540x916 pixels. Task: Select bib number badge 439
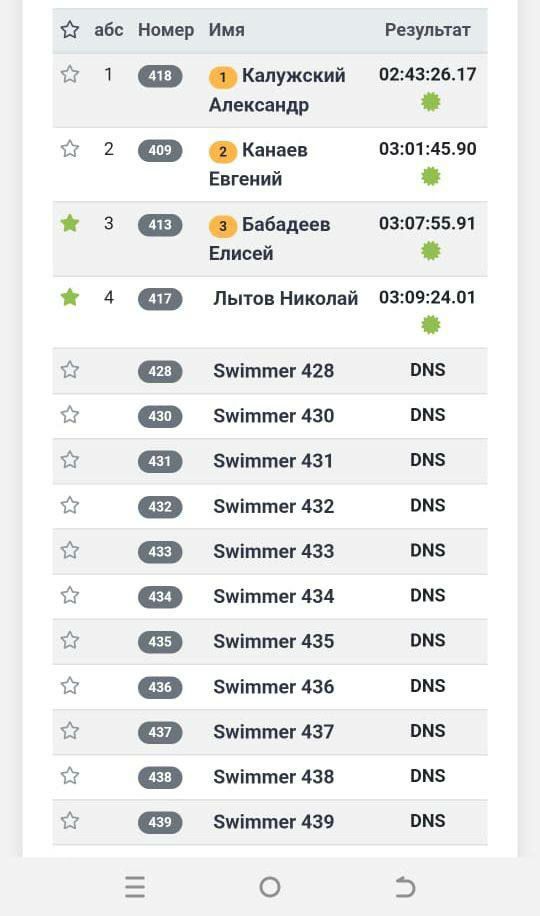(x=160, y=823)
